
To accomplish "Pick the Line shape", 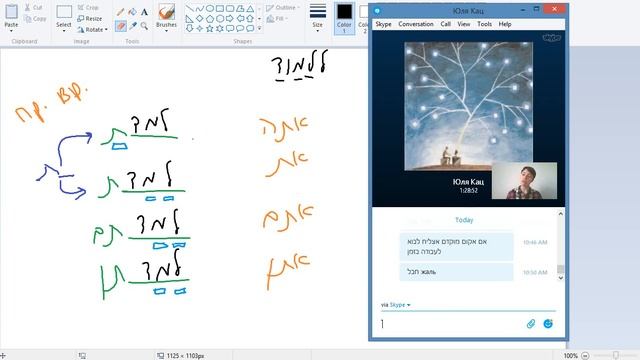I will point(189,8).
